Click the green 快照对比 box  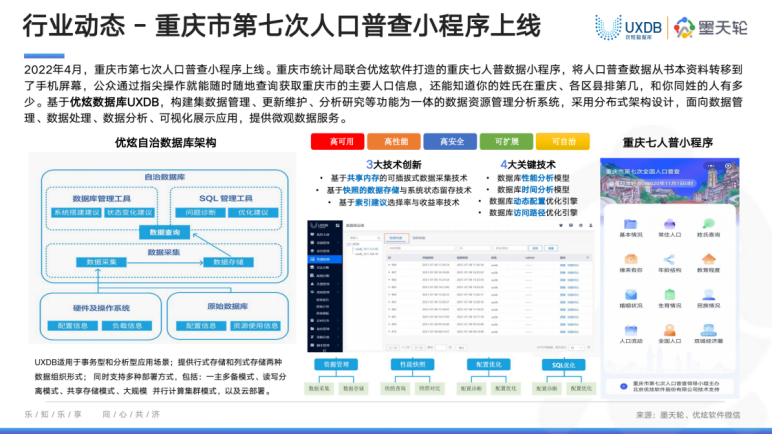click(429, 389)
